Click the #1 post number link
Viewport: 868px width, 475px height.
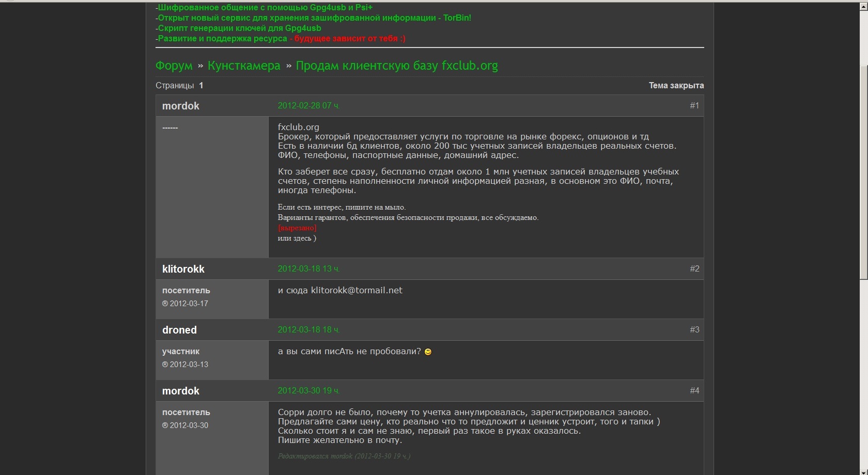[x=694, y=106]
